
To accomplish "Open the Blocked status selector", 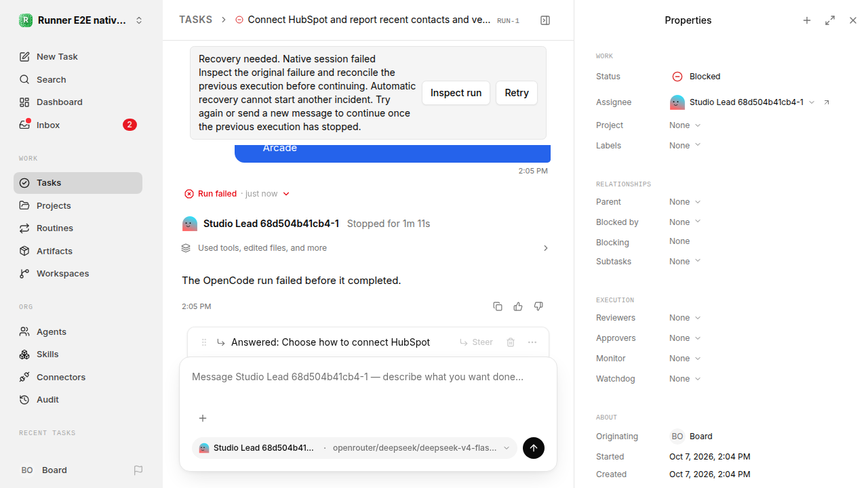I will coord(696,77).
